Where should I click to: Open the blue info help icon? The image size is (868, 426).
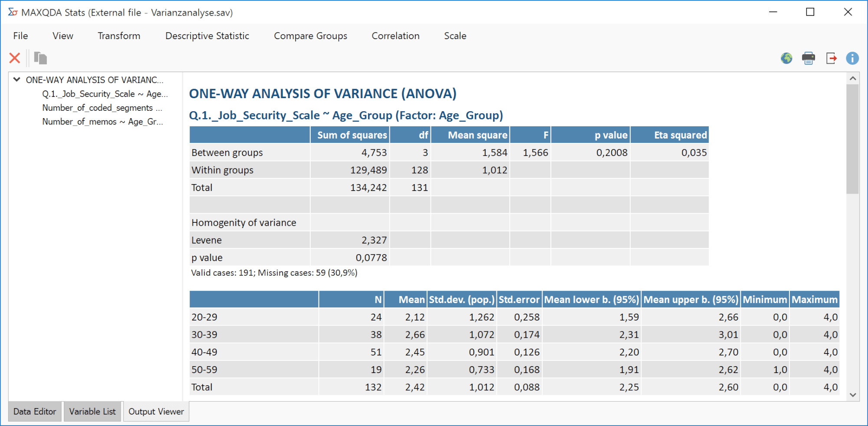pyautogui.click(x=852, y=58)
